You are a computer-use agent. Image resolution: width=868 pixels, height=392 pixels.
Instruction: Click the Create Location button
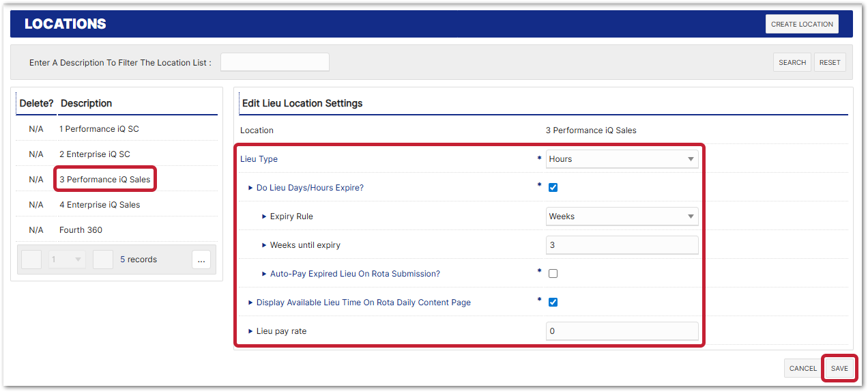point(801,25)
